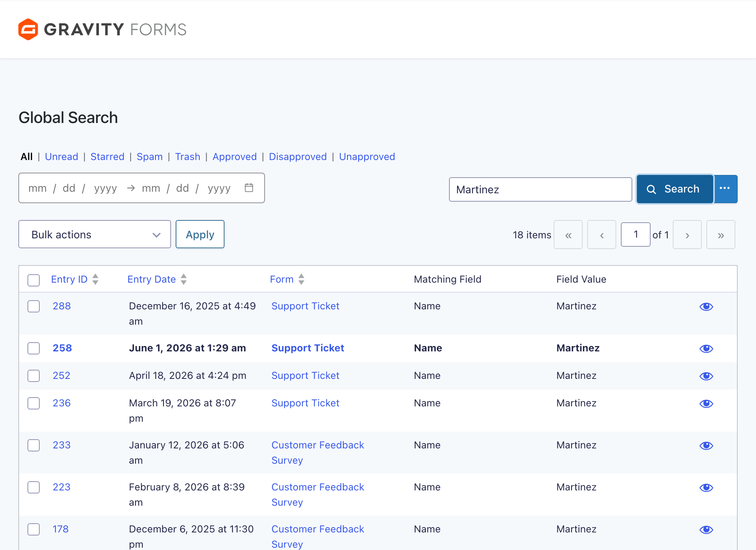
Task: Edit the current page number box
Action: pos(635,235)
